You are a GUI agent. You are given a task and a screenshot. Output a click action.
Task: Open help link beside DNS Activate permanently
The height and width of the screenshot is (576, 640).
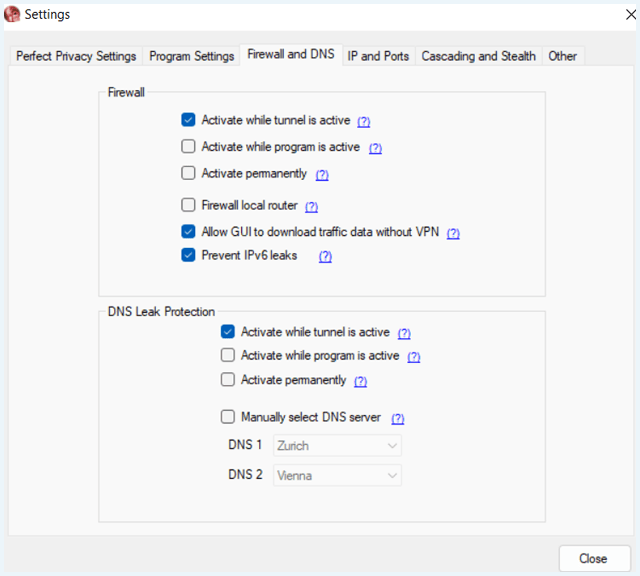[x=360, y=382]
